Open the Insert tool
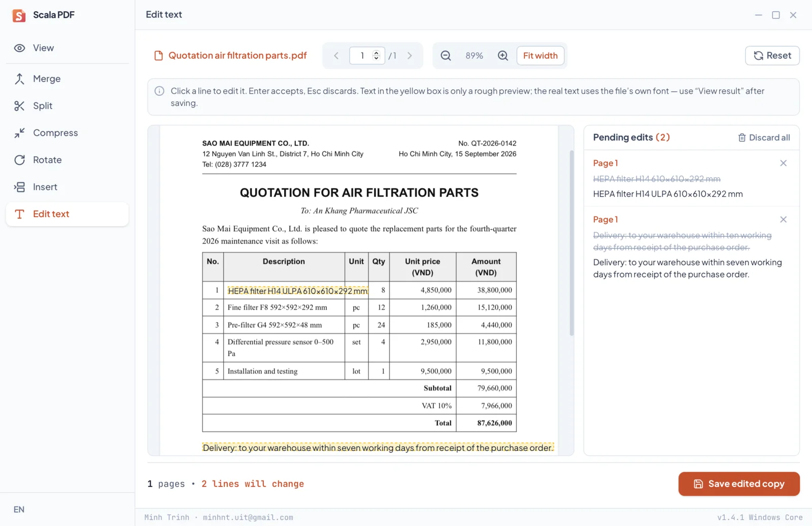The height and width of the screenshot is (526, 812). (x=67, y=187)
